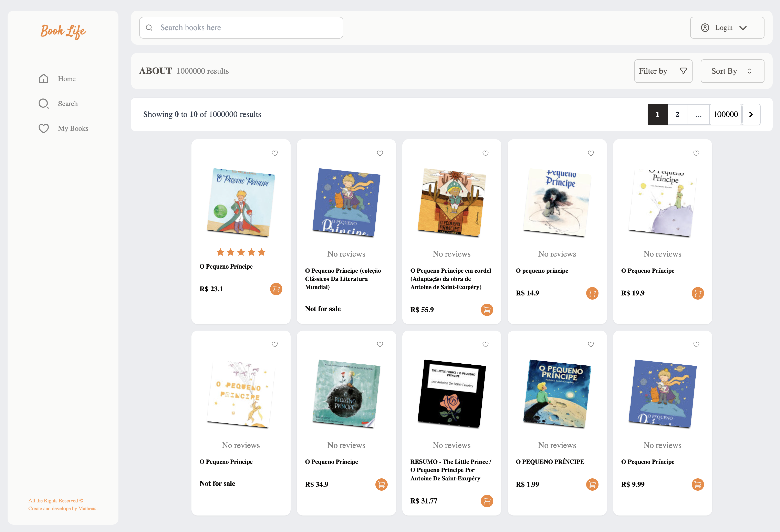
Task: Focus the Search books here field
Action: 241,27
